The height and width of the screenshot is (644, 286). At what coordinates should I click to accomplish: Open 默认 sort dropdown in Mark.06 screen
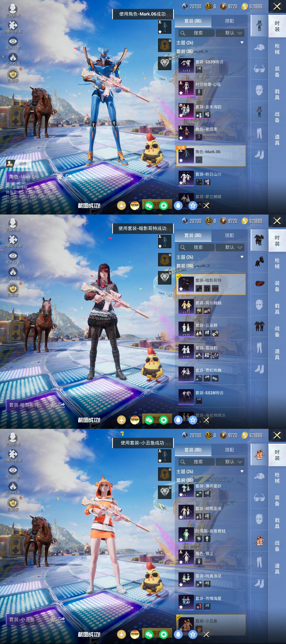click(230, 33)
